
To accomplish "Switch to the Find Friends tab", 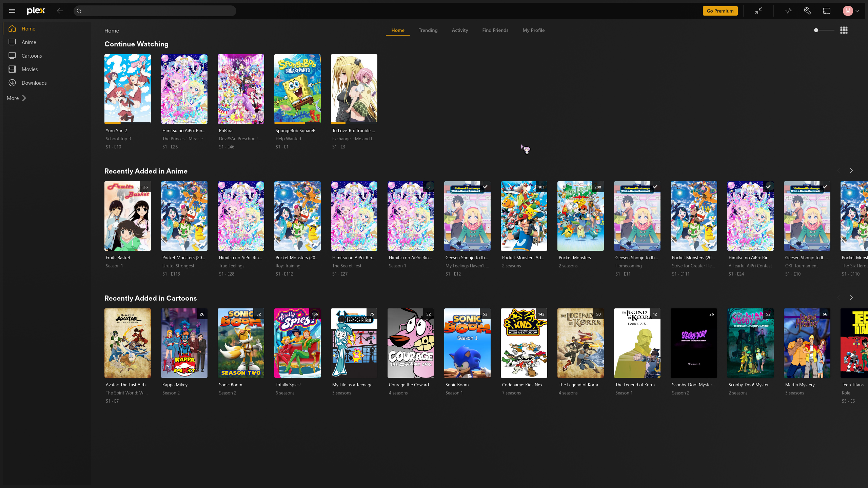I will 495,30.
